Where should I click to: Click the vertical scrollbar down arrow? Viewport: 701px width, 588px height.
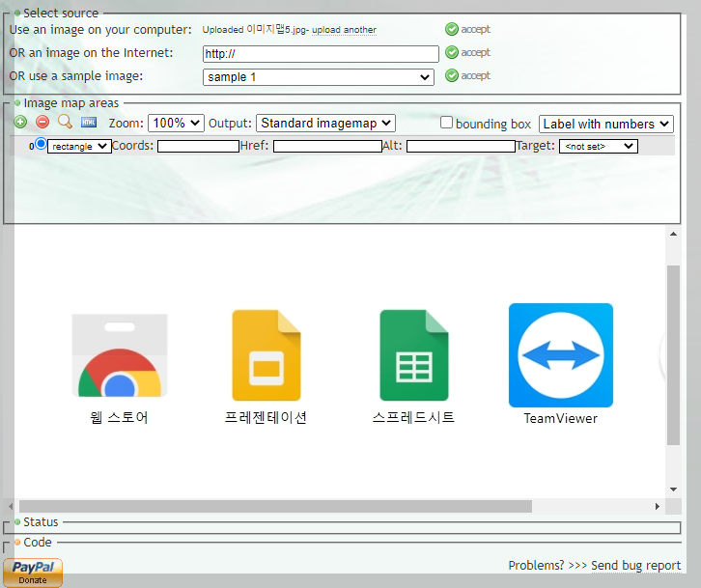click(x=673, y=490)
